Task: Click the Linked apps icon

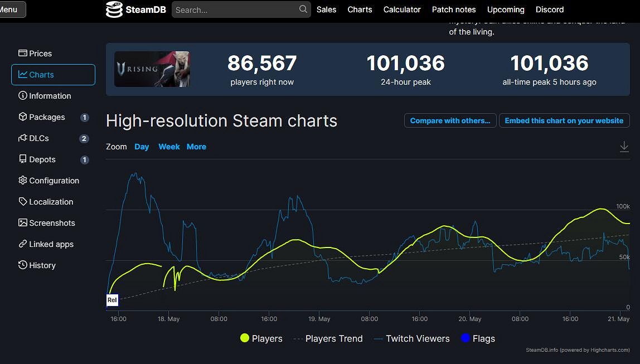Action: [x=23, y=244]
